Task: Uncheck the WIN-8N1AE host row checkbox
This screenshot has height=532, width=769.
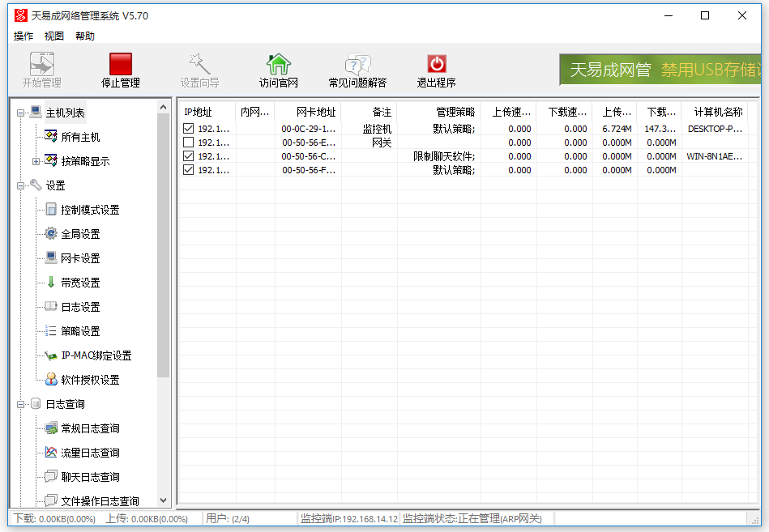Action: tap(188, 155)
